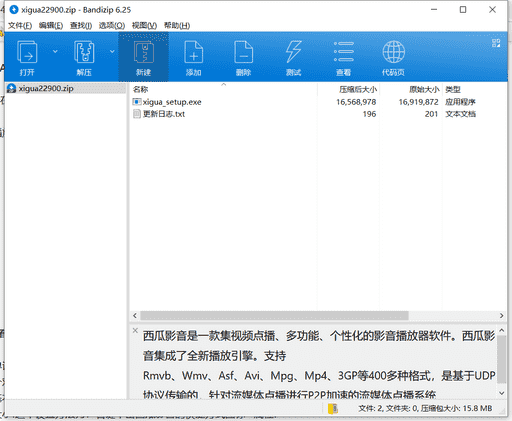Sort by the 类型 column header
This screenshot has width=512, height=421.
point(453,89)
